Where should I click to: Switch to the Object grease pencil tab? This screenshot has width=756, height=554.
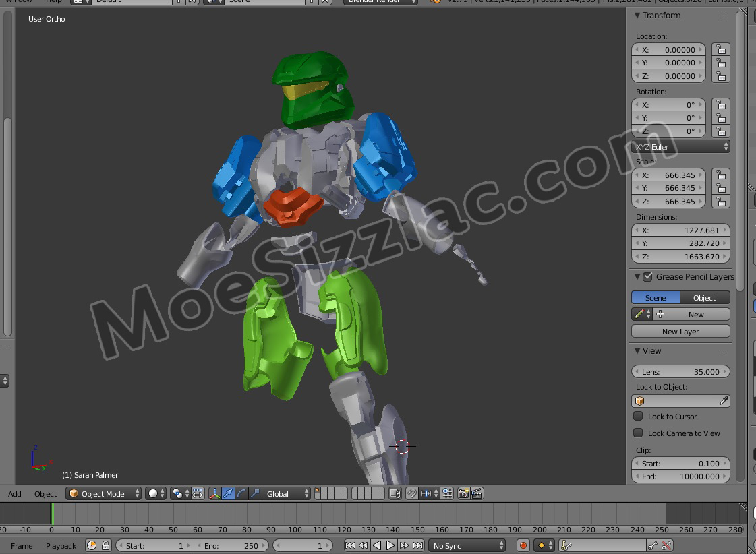click(705, 298)
